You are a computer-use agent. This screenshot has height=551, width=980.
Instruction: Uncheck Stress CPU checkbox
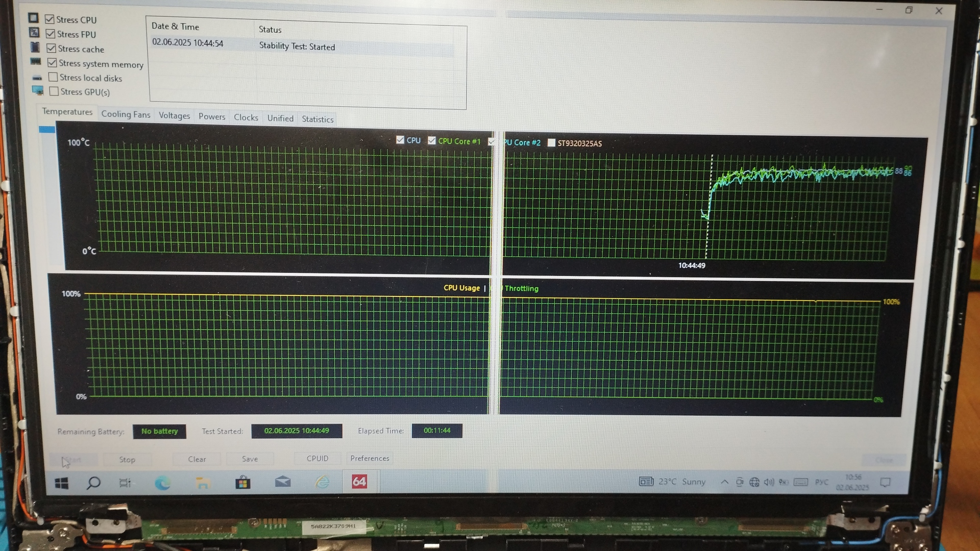[50, 19]
